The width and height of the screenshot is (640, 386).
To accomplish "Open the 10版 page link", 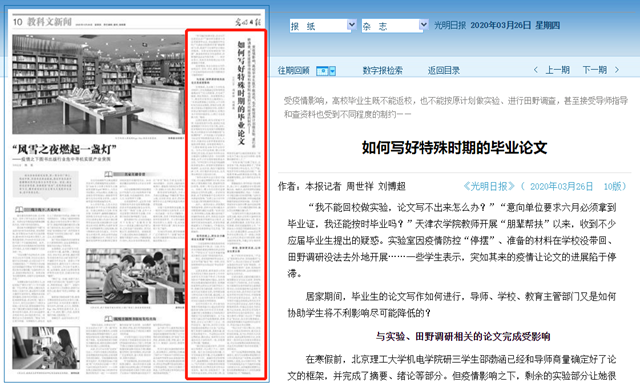I will [x=612, y=186].
